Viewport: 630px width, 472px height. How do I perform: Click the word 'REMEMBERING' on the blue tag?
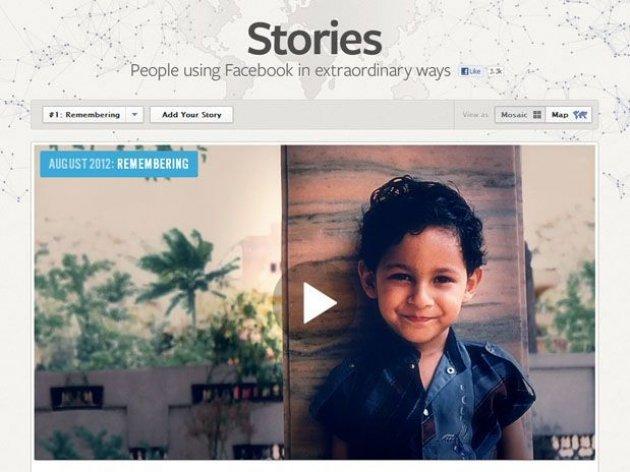153,164
